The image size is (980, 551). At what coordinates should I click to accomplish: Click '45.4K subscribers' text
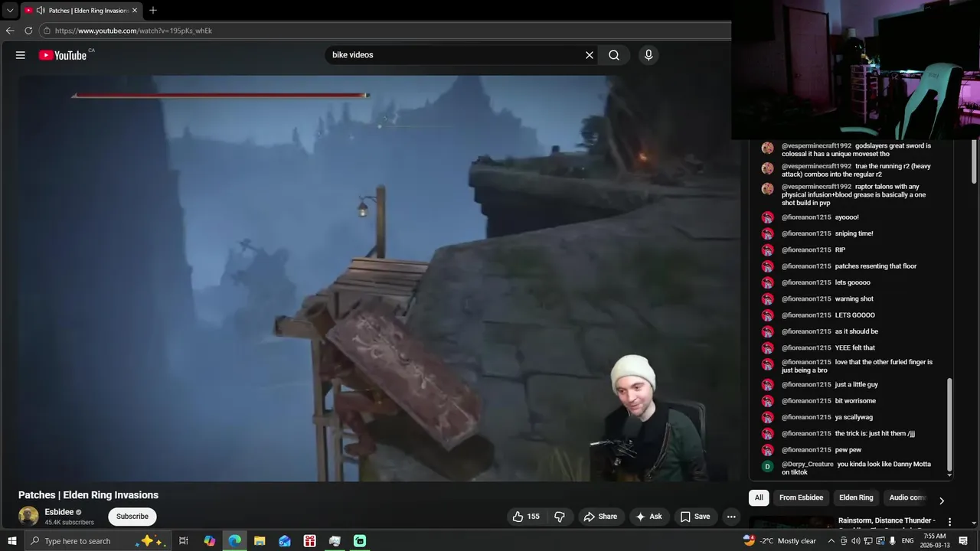[x=69, y=523]
